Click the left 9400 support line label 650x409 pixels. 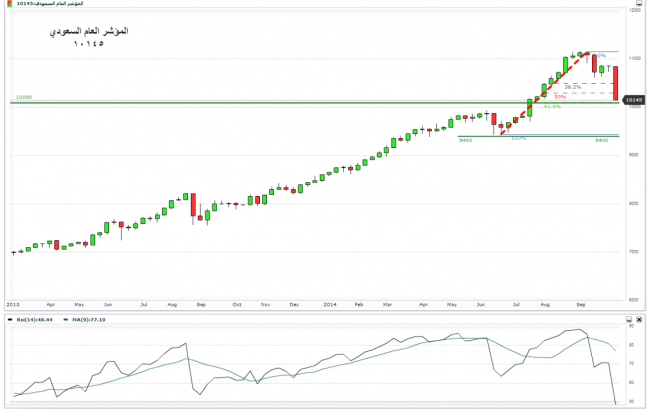point(466,140)
